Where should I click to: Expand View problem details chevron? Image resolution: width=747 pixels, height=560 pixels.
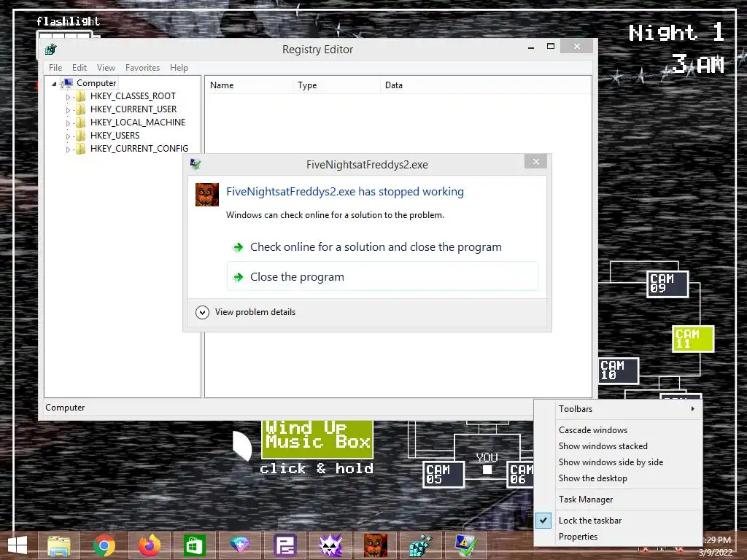203,312
